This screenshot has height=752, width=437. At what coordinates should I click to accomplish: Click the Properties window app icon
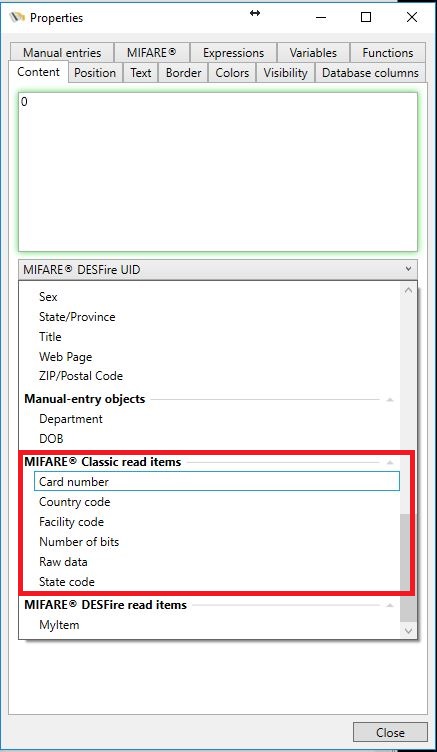click(x=17, y=18)
